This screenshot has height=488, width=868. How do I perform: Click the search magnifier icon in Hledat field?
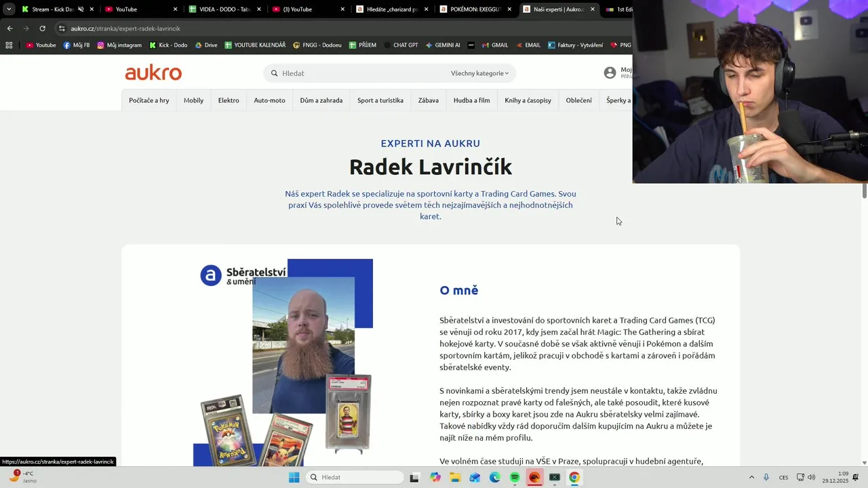pos(275,73)
